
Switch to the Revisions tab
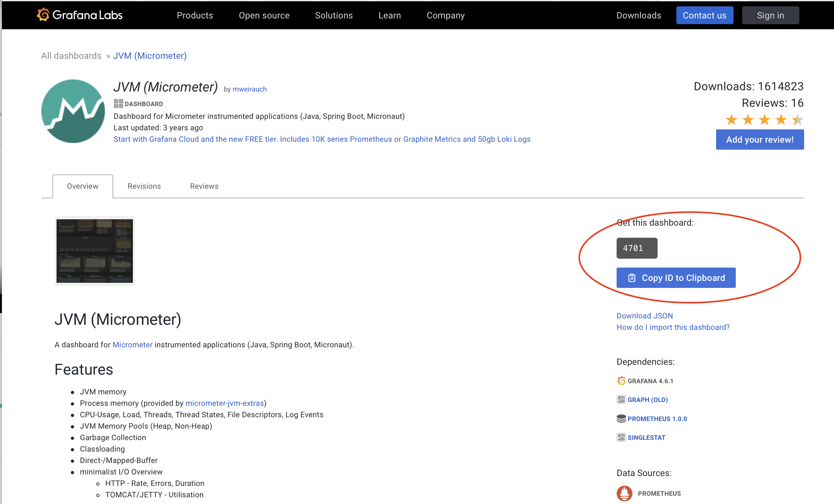pos(144,186)
